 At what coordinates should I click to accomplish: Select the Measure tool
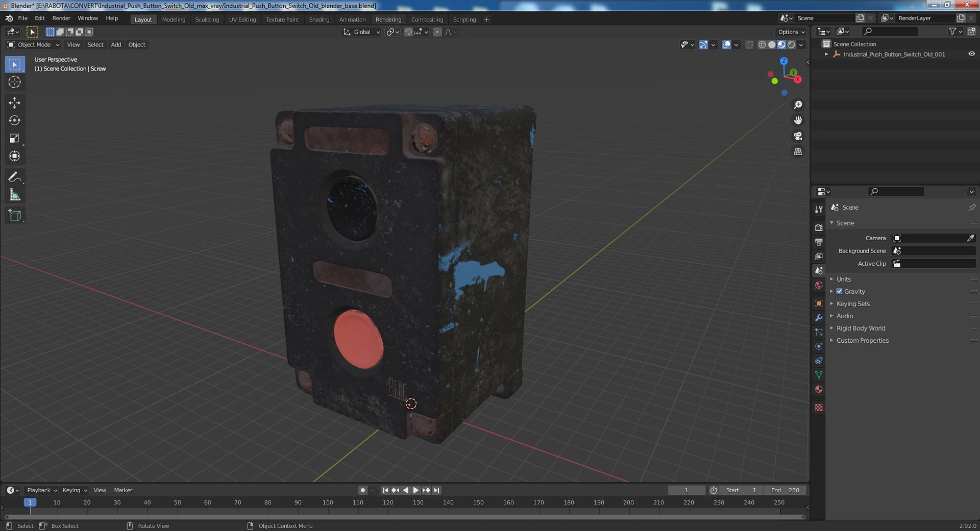pyautogui.click(x=14, y=195)
